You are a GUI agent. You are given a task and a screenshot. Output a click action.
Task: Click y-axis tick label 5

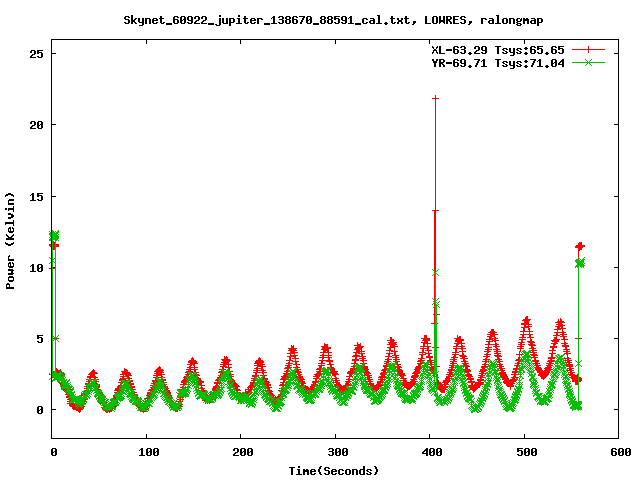coord(40,339)
